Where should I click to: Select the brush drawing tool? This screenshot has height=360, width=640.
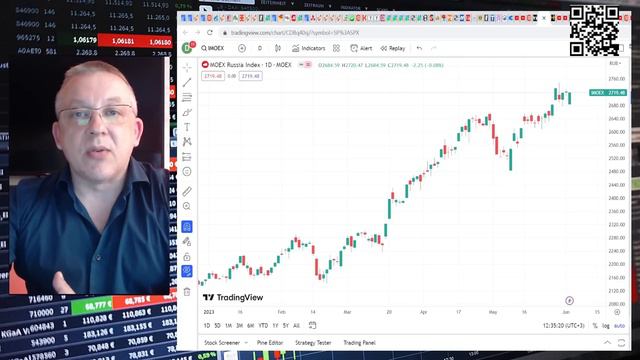[187, 112]
